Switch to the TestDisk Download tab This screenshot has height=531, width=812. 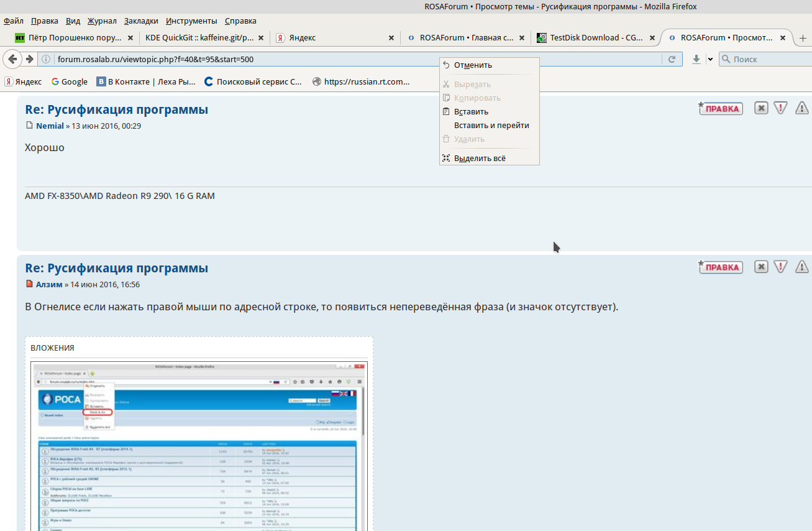point(595,38)
